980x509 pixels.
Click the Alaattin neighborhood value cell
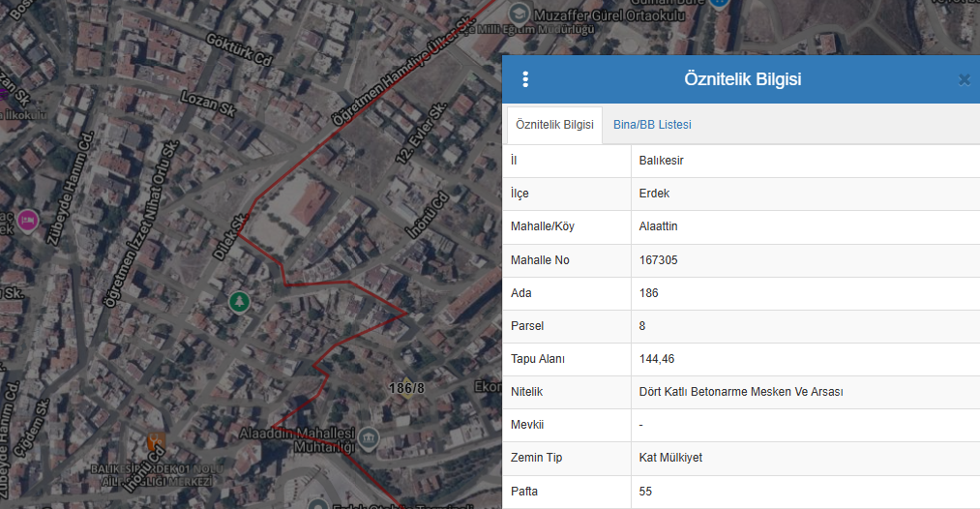pos(658,226)
